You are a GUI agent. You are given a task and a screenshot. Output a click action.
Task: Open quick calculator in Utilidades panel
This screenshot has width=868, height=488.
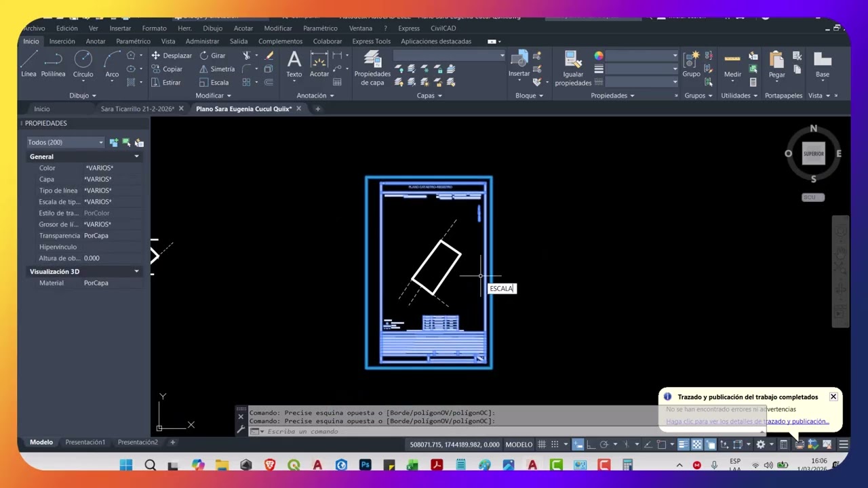(753, 83)
